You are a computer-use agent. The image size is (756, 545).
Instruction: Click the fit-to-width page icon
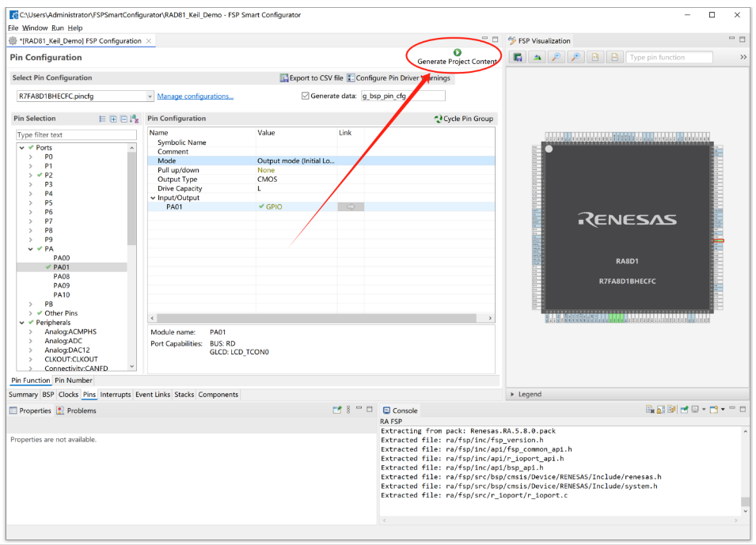(x=615, y=57)
